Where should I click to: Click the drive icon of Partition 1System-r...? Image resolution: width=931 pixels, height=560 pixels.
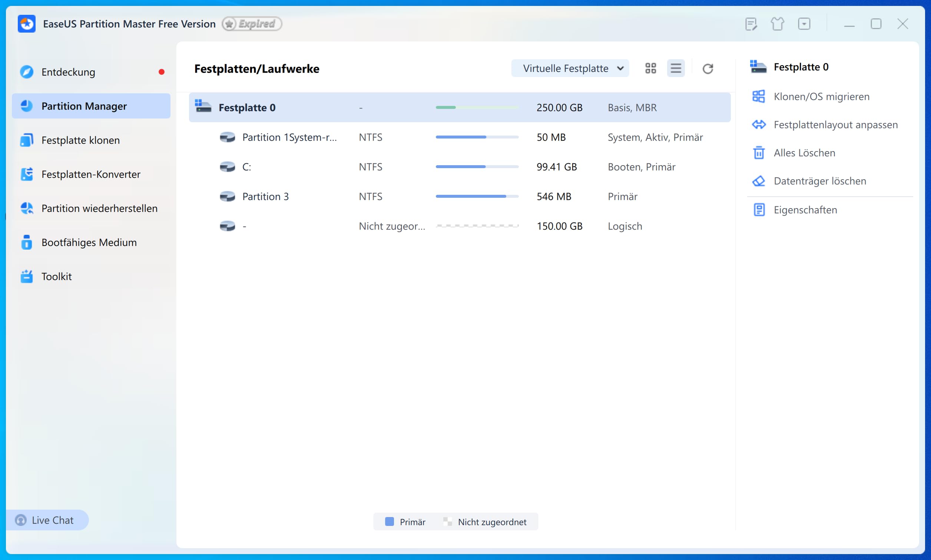pos(228,137)
